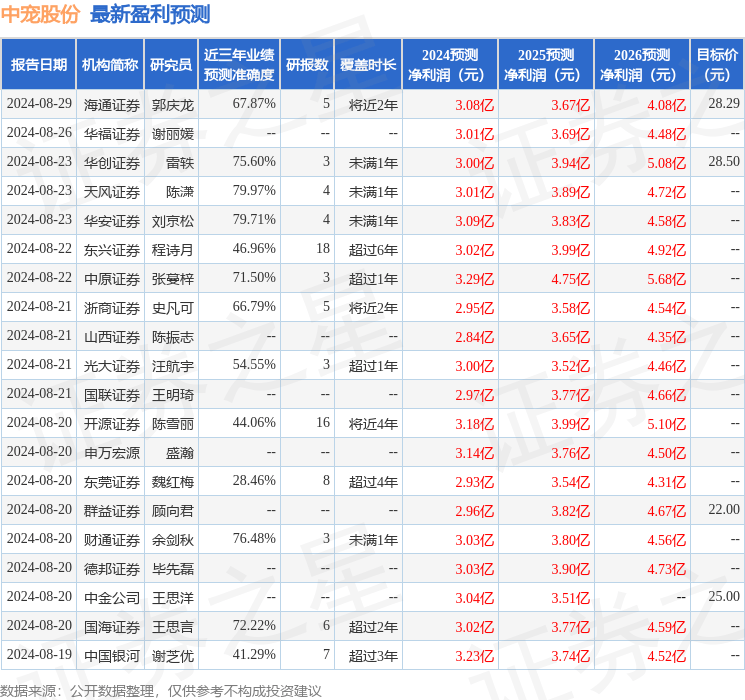The width and height of the screenshot is (745, 700).
Task: Click the 最新盈利预测 heading
Action: [x=150, y=14]
